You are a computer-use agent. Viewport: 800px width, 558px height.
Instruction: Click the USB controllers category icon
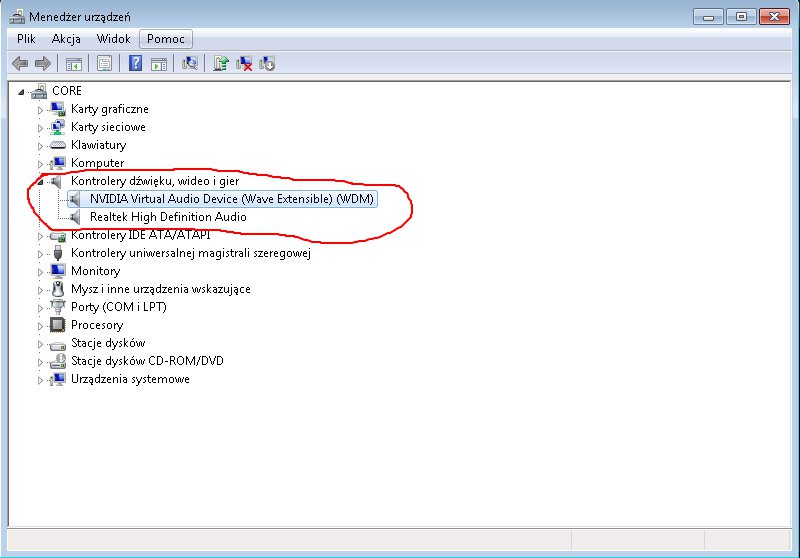[58, 252]
